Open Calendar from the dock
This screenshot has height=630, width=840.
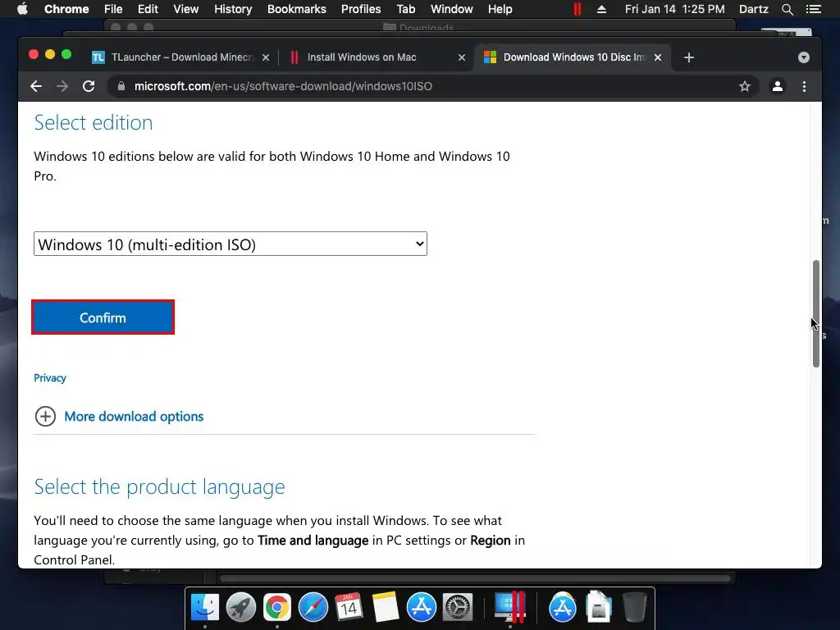[x=349, y=607]
